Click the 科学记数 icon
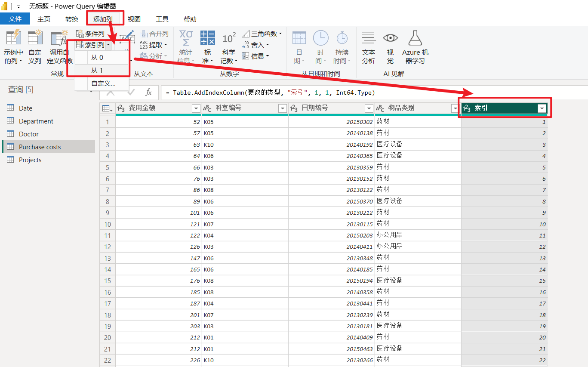The height and width of the screenshot is (367, 588). pyautogui.click(x=229, y=38)
